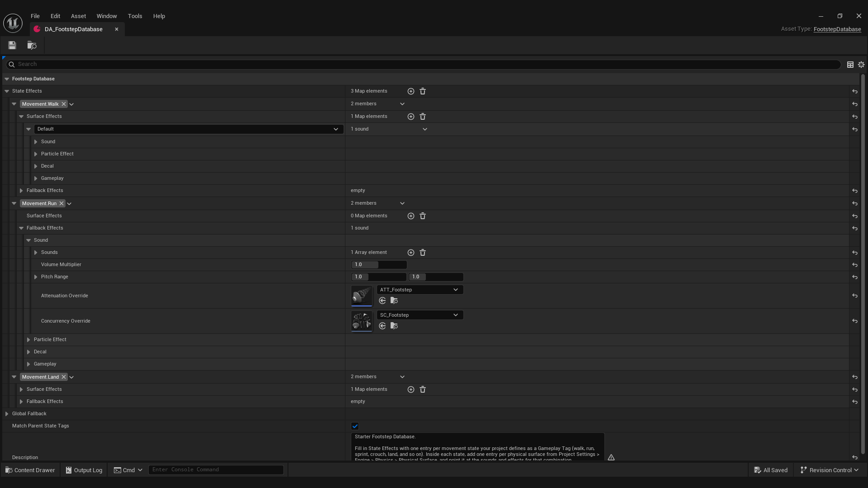Expand the Pitch Range row
The image size is (868, 488).
(36, 277)
